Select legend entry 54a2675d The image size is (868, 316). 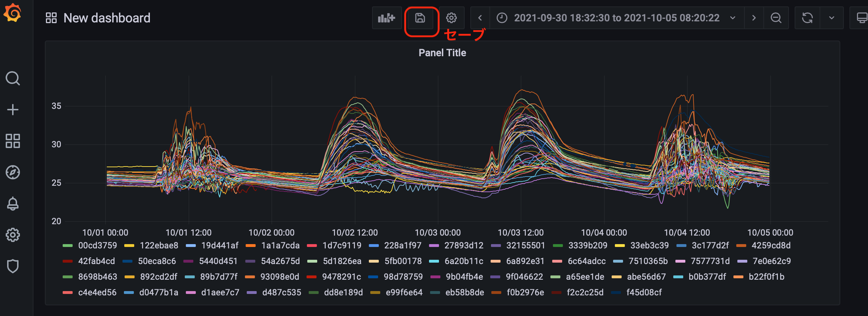coord(281,261)
